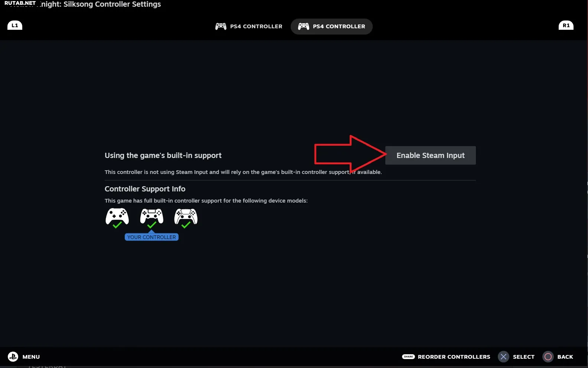The height and width of the screenshot is (368, 588).
Task: Click the SELECT footer label
Action: point(524,357)
